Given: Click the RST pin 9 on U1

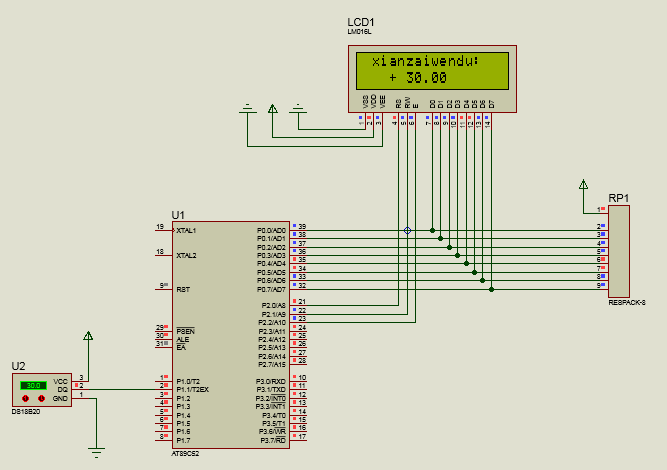Looking at the screenshot, I should pos(163,288).
